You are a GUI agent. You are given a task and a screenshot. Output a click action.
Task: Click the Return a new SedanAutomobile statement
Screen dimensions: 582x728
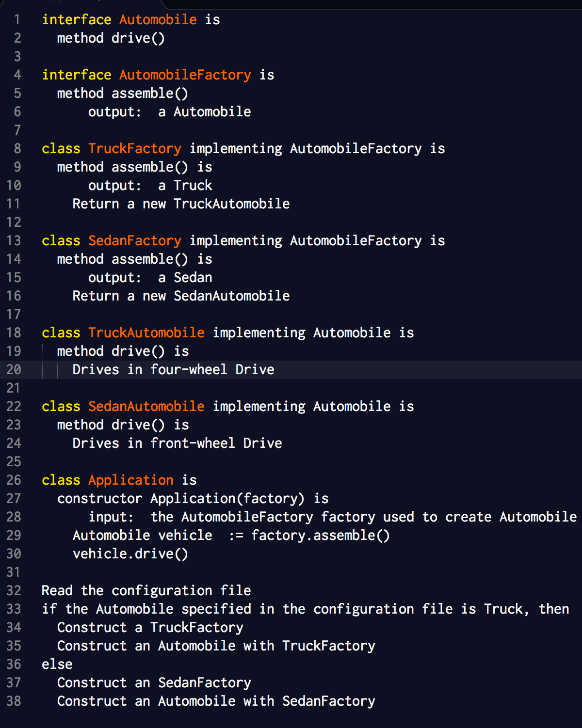[180, 296]
